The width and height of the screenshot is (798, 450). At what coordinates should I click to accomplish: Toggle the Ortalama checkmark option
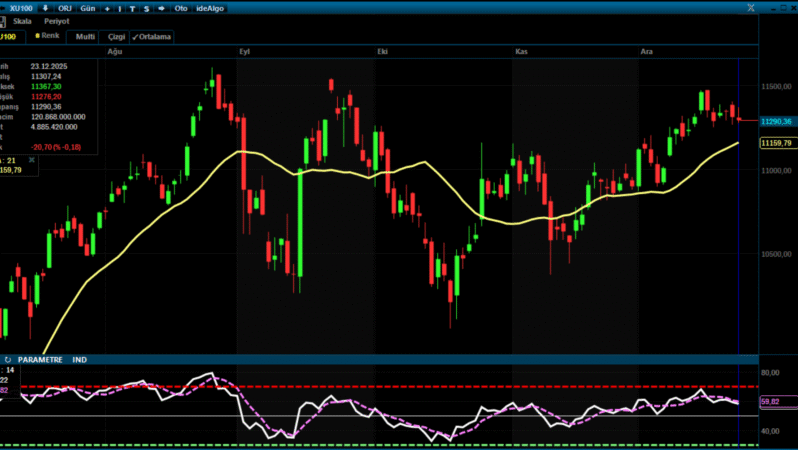coord(152,37)
